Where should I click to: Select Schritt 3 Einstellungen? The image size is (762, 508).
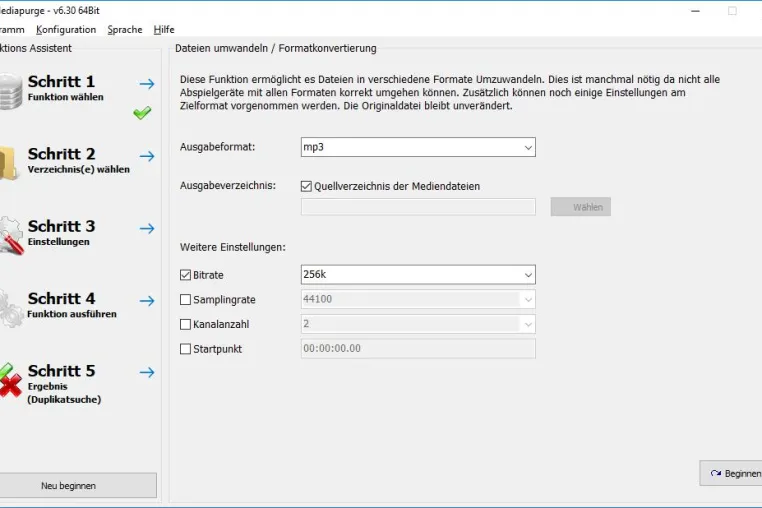pyautogui.click(x=61, y=232)
